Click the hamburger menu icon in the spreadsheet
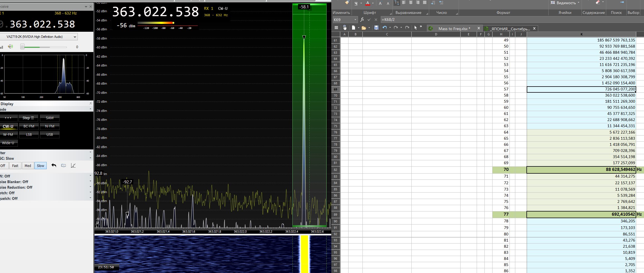The image size is (644, 273). [336, 28]
